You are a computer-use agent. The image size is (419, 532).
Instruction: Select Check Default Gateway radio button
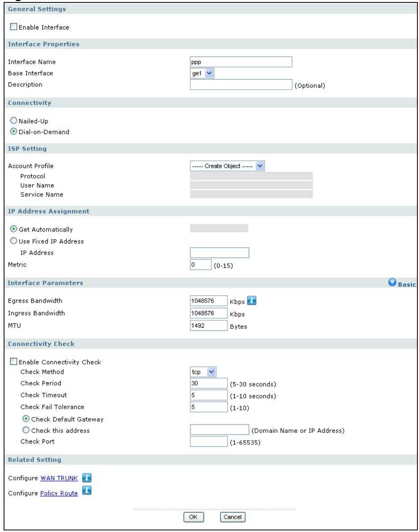pos(26,418)
